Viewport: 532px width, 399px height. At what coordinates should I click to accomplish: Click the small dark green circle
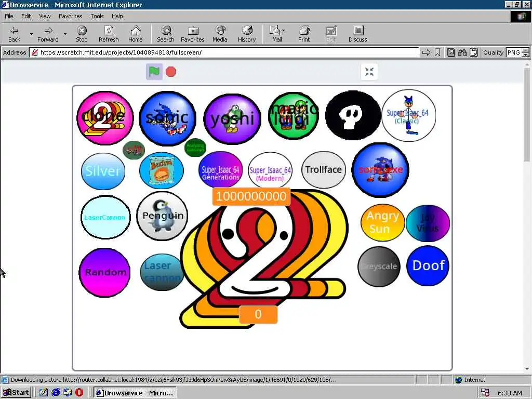[195, 148]
